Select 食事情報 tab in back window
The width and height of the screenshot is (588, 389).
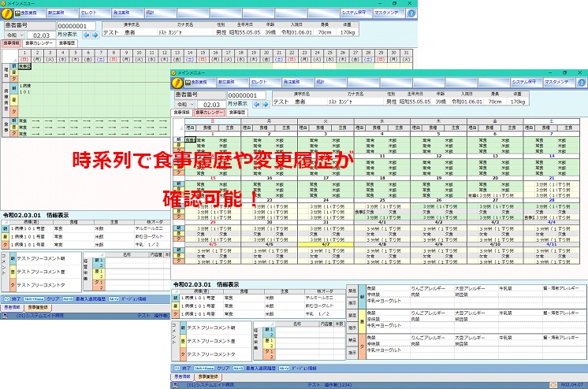coord(11,43)
